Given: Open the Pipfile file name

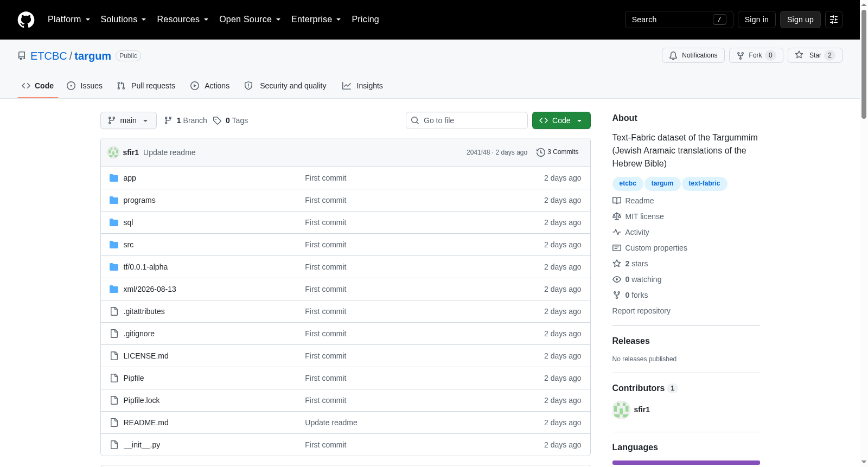Looking at the screenshot, I should pyautogui.click(x=133, y=378).
